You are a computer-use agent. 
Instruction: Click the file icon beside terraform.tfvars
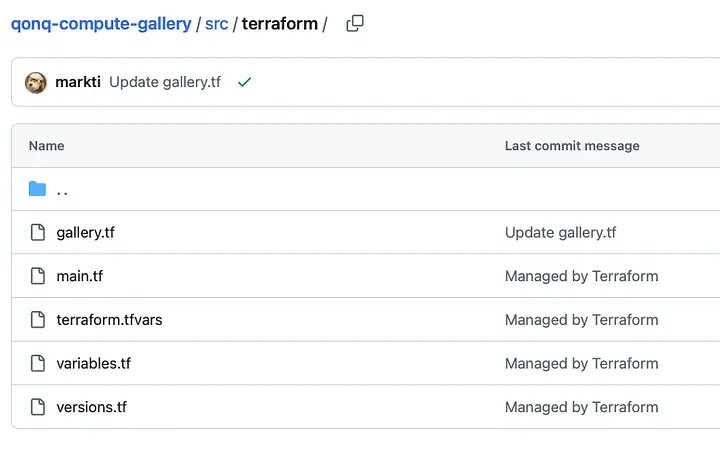click(38, 320)
